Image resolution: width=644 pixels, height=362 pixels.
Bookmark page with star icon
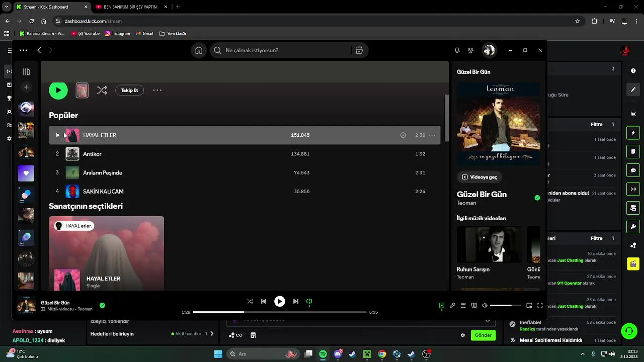pos(578,21)
